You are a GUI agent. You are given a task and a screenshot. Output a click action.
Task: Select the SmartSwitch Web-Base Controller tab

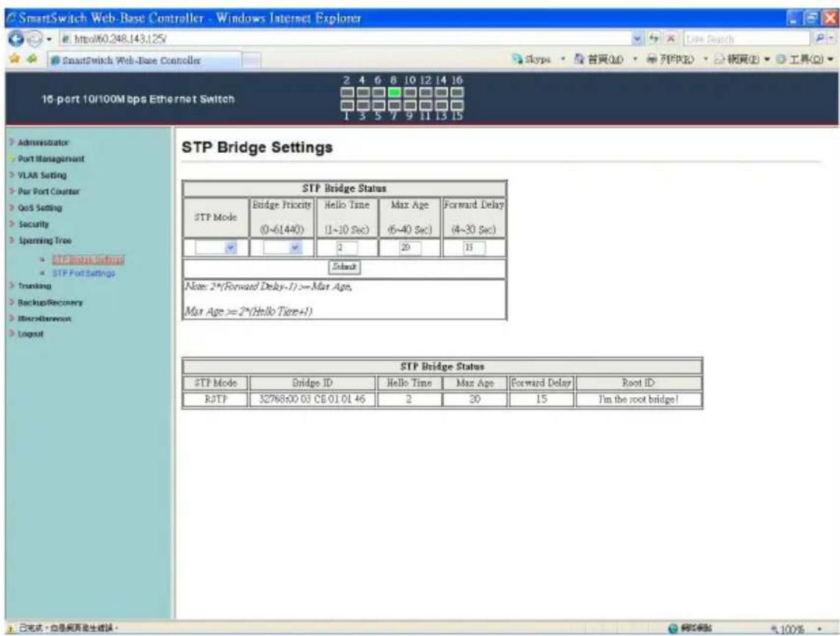tap(143, 60)
